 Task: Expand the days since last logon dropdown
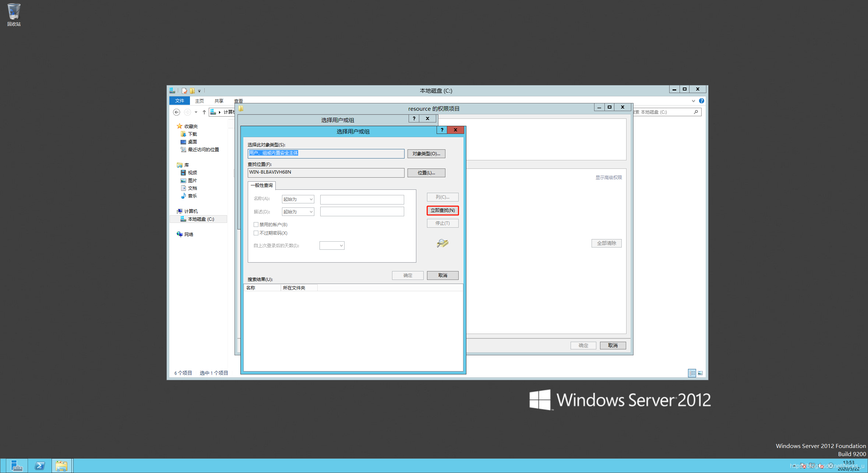coord(332,245)
